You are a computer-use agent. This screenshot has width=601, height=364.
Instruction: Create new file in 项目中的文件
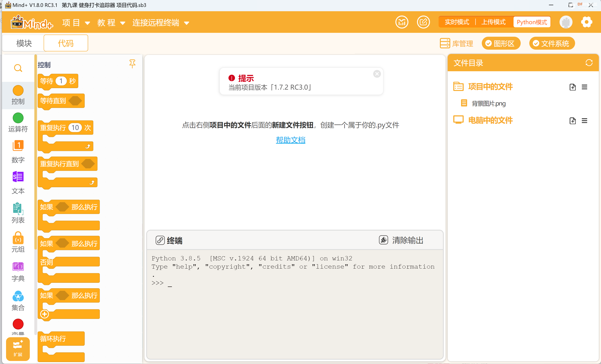[572, 87]
